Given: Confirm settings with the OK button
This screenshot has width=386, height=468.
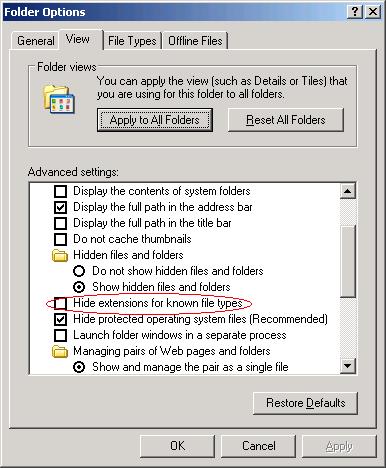Looking at the screenshot, I should (x=177, y=446).
